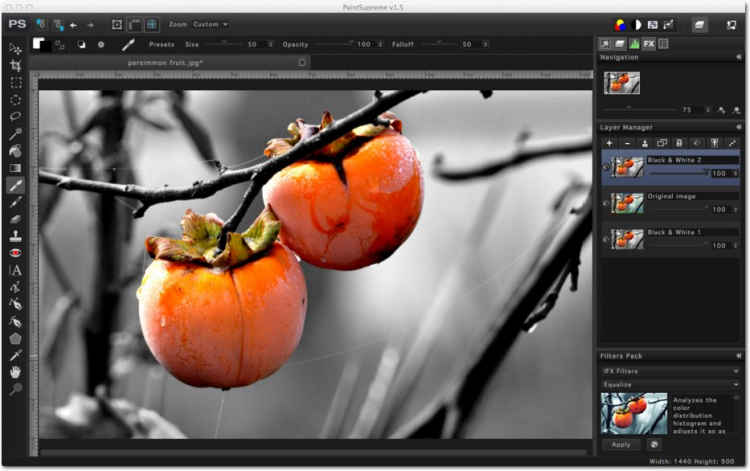Click the Apply filter button
This screenshot has width=750, height=471.
pos(620,444)
